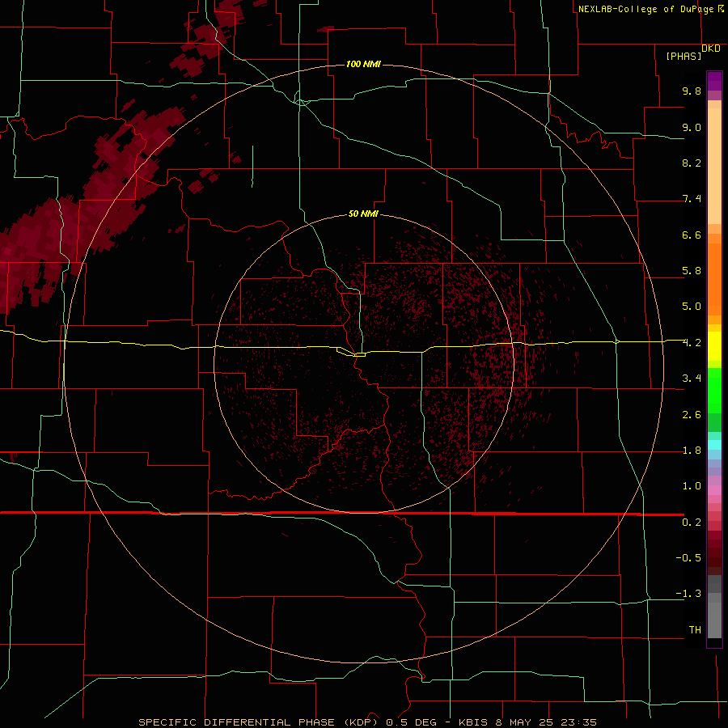
Task: Click the 5.8 value on the color scale
Action: (x=692, y=271)
